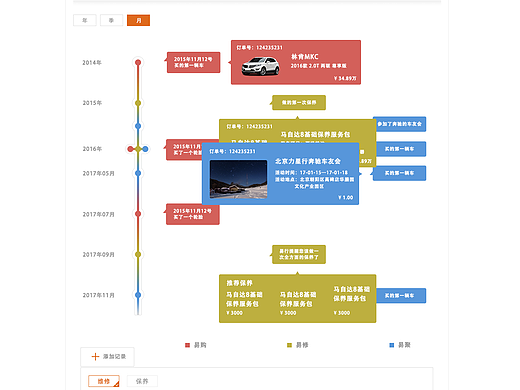Click the ¥1.00 price on the blue card

pyautogui.click(x=346, y=198)
